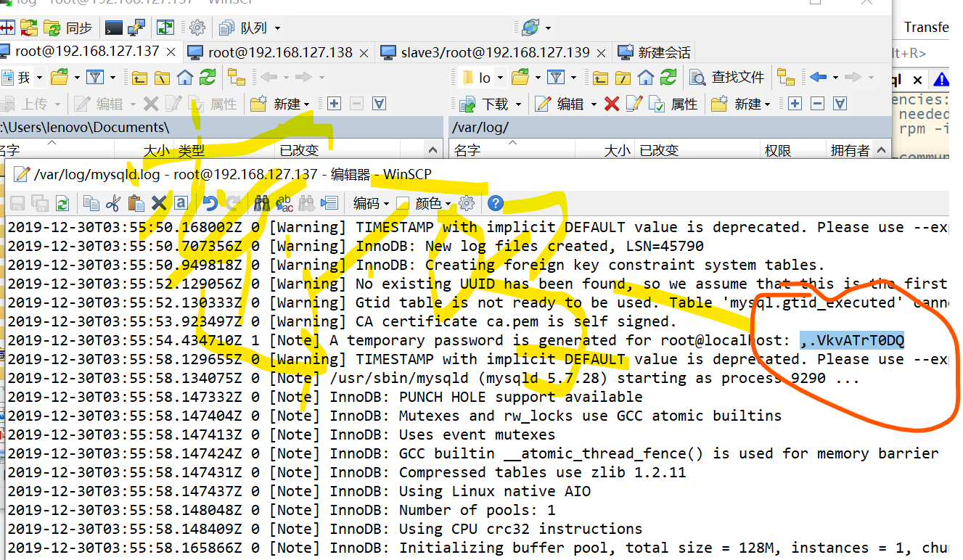Open the 新建会话 new session tab
Viewport: 963px width, 560px height.
655,52
